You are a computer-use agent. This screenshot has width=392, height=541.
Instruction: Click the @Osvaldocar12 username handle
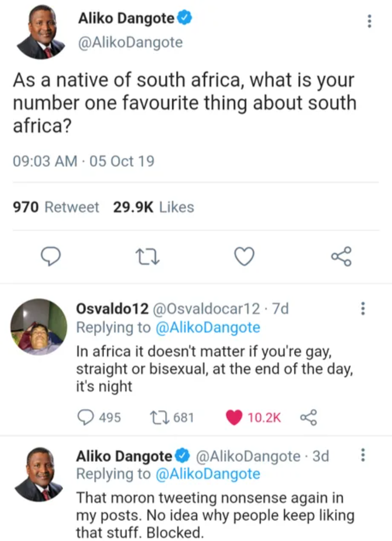point(207,308)
